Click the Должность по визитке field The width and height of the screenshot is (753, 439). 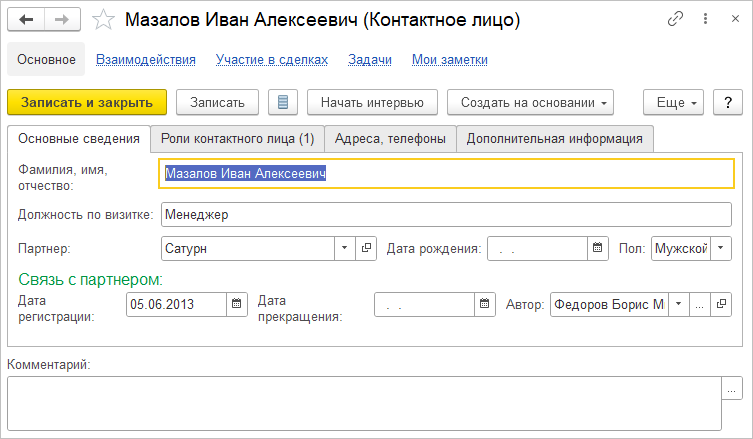[447, 214]
